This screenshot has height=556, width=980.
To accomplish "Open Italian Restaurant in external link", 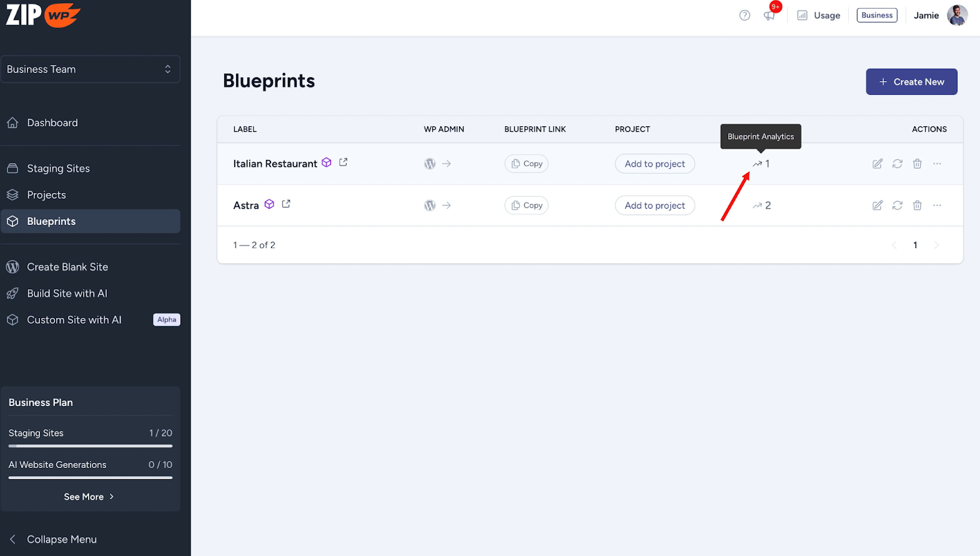I will (x=344, y=162).
